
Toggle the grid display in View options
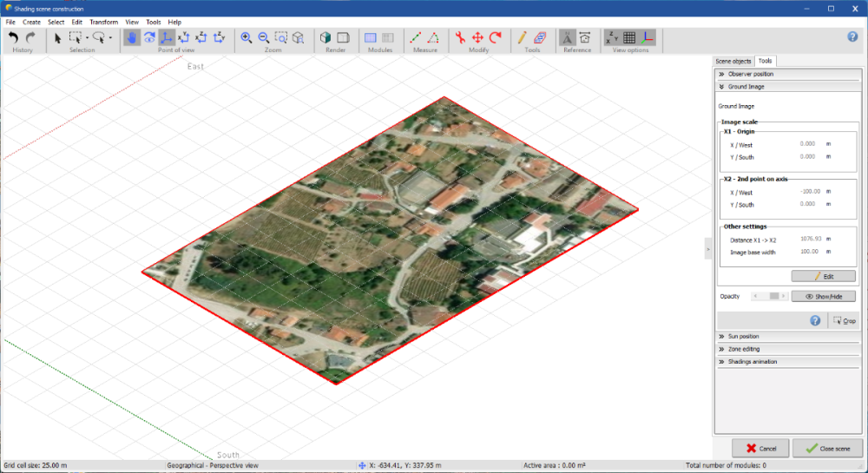tap(629, 37)
